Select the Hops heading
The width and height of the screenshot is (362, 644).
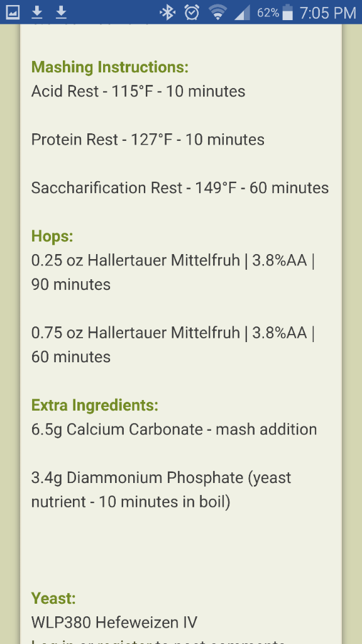(x=52, y=236)
